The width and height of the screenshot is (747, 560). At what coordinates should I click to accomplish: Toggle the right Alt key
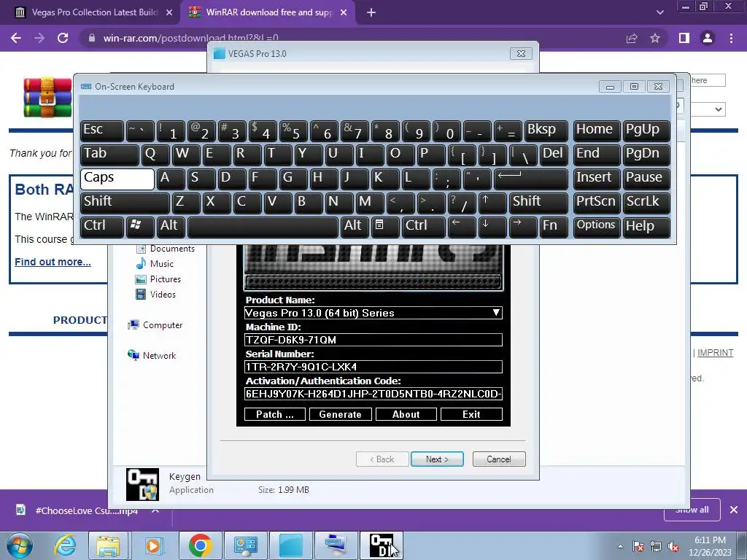pyautogui.click(x=355, y=227)
